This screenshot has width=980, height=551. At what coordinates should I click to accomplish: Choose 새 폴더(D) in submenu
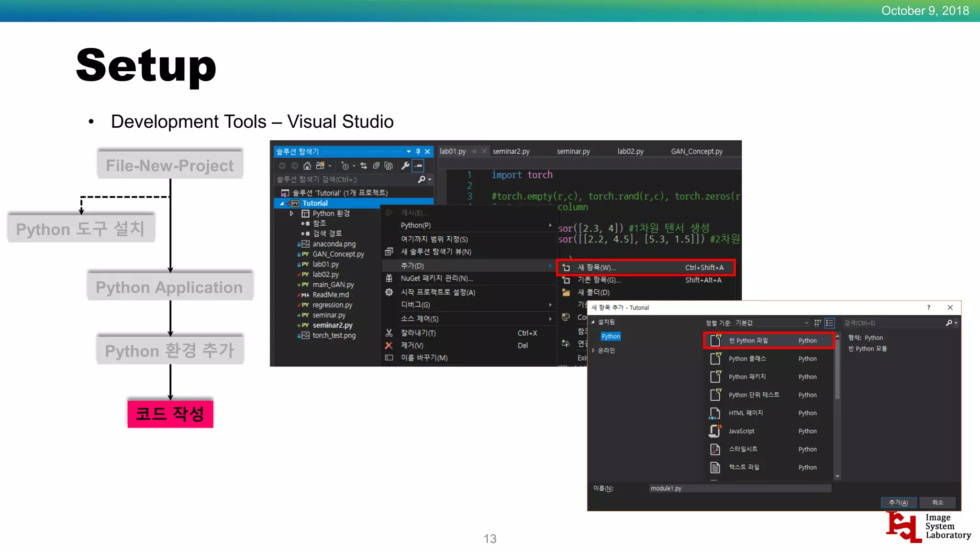646,292
